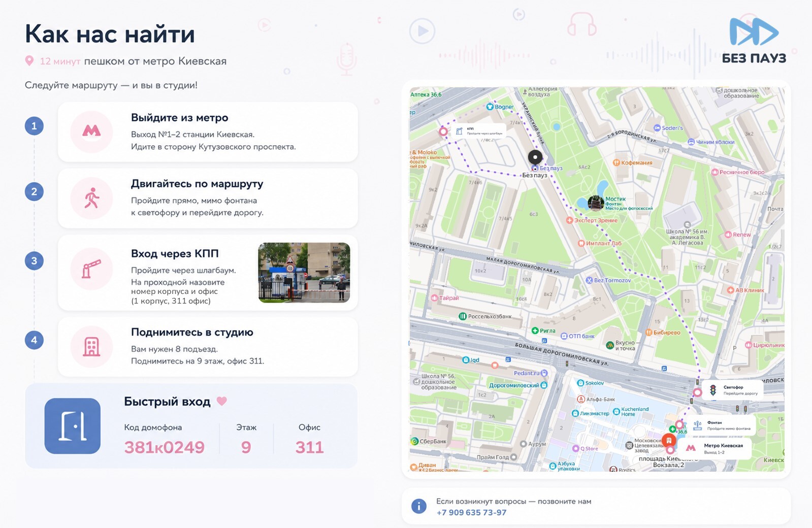Screen dimensions: 812x528
Task: Open the KPP checkpoint photo thumbnail
Action: [x=304, y=273]
